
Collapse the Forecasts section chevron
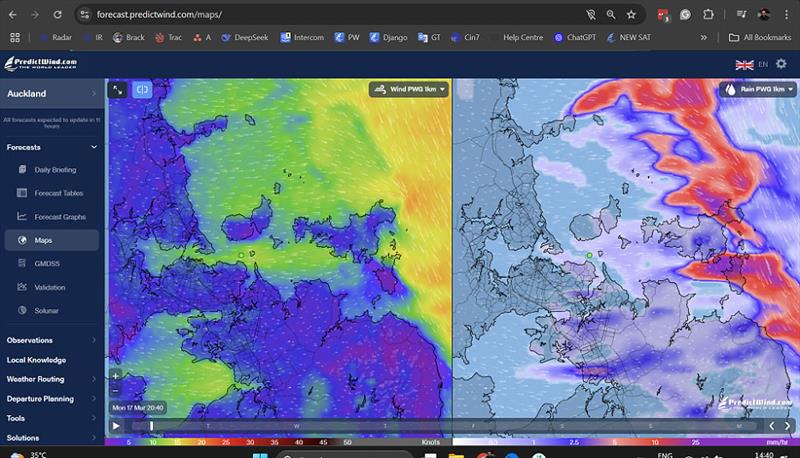point(94,147)
